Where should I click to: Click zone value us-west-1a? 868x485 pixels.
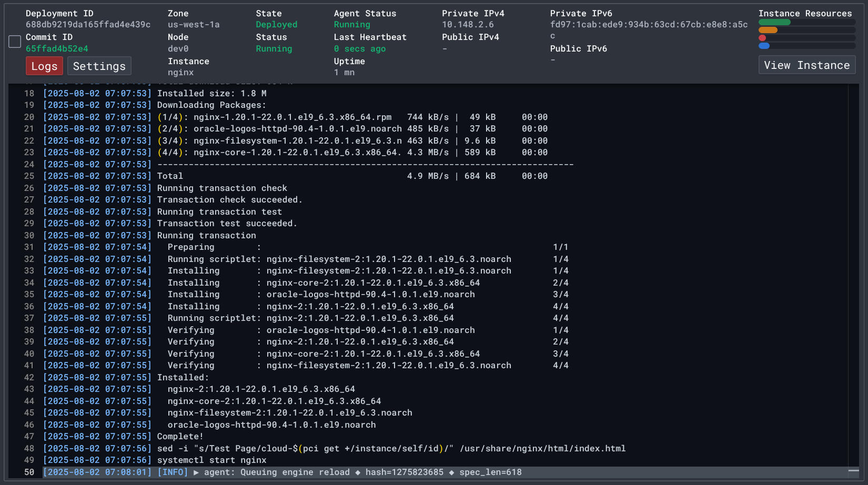tap(194, 25)
